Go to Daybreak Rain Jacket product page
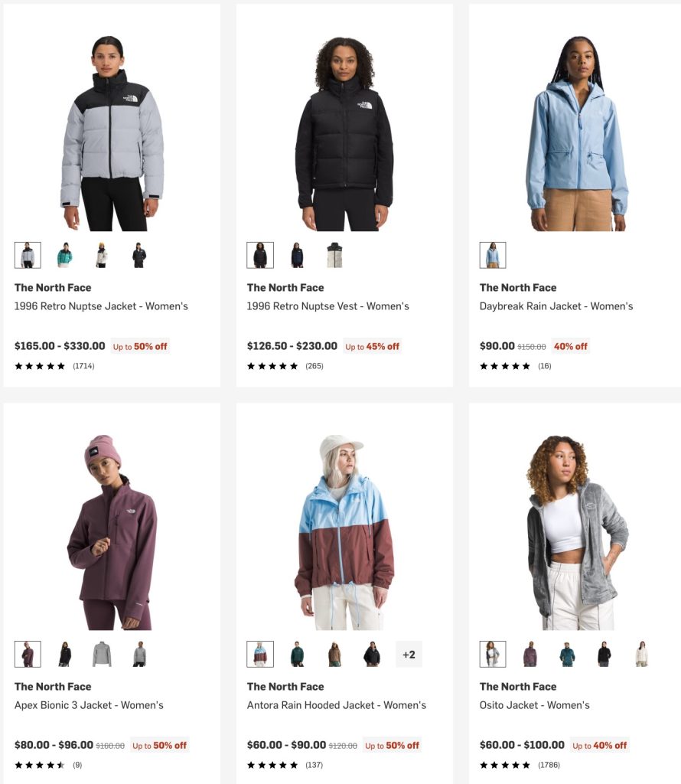This screenshot has height=784, width=681. pos(556,306)
